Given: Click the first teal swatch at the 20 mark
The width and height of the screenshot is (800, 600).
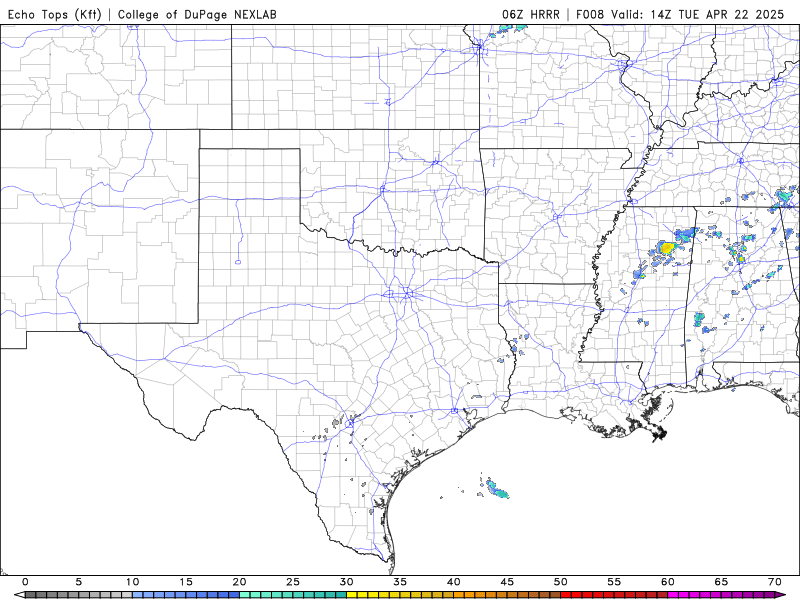Looking at the screenshot, I should point(244,595).
